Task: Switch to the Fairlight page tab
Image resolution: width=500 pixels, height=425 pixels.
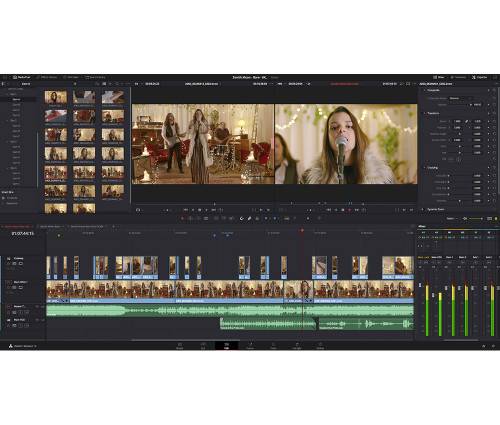Action: [x=297, y=346]
